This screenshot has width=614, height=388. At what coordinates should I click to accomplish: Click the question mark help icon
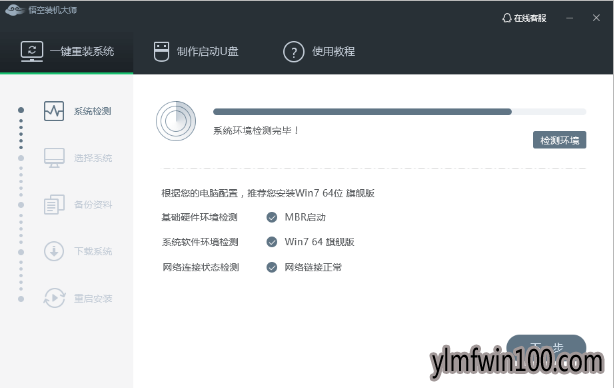coord(294,52)
